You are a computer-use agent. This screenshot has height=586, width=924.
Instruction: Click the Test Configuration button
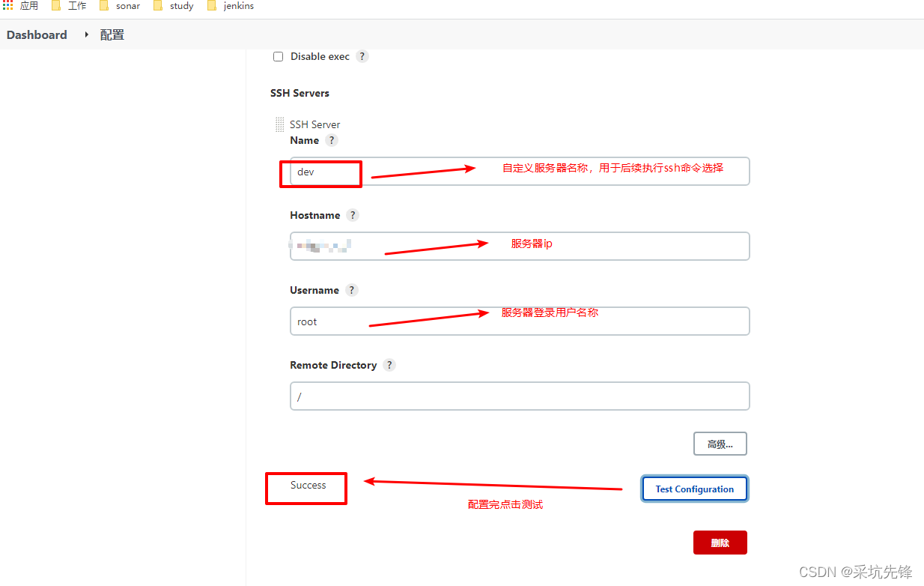694,489
